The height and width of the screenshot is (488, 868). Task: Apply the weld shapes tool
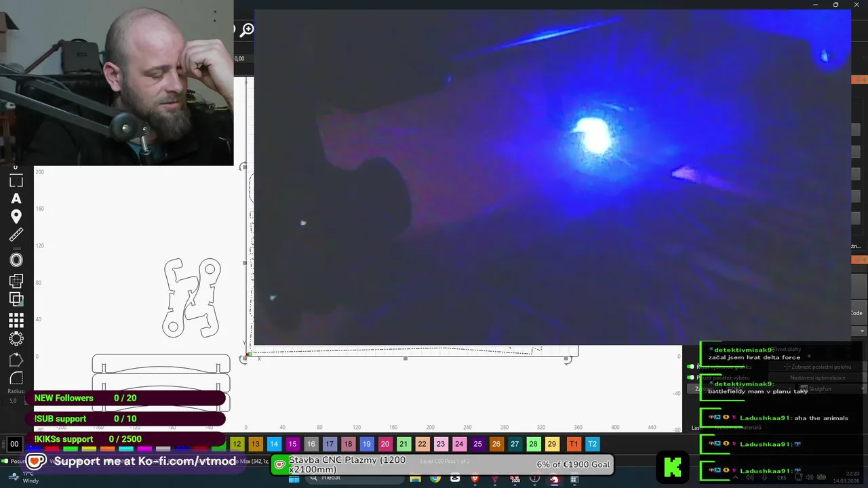pyautogui.click(x=16, y=281)
